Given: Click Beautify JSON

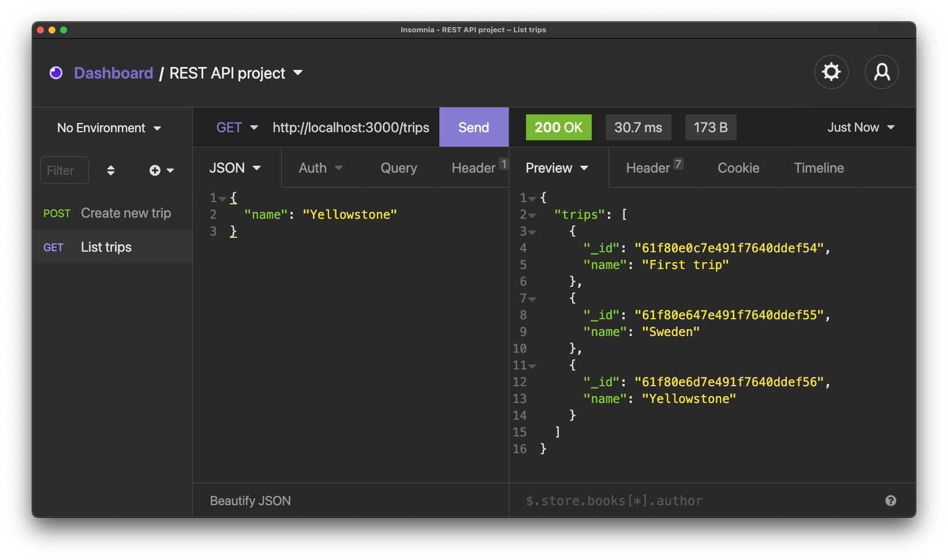Looking at the screenshot, I should (250, 501).
